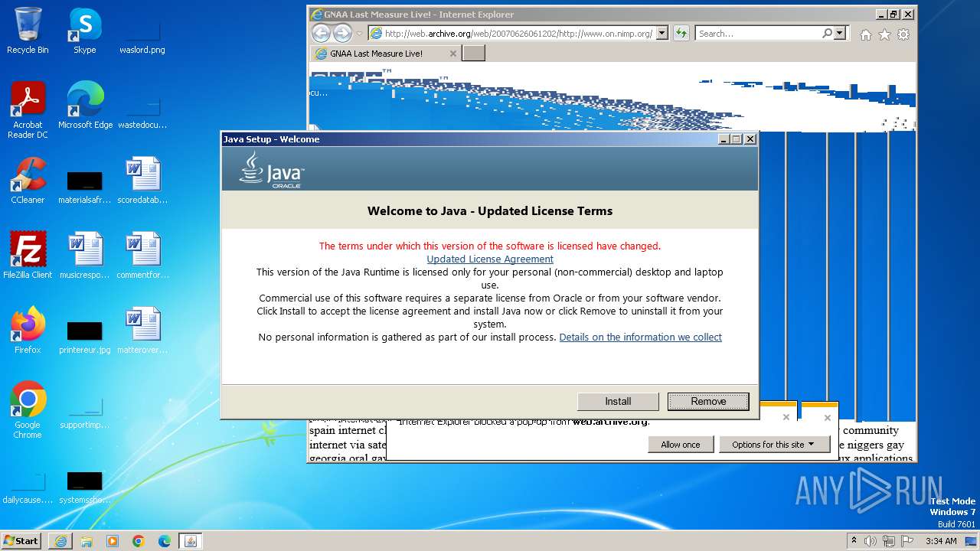Open Action Center flag icon
The width and height of the screenshot is (980, 551).
tap(906, 541)
